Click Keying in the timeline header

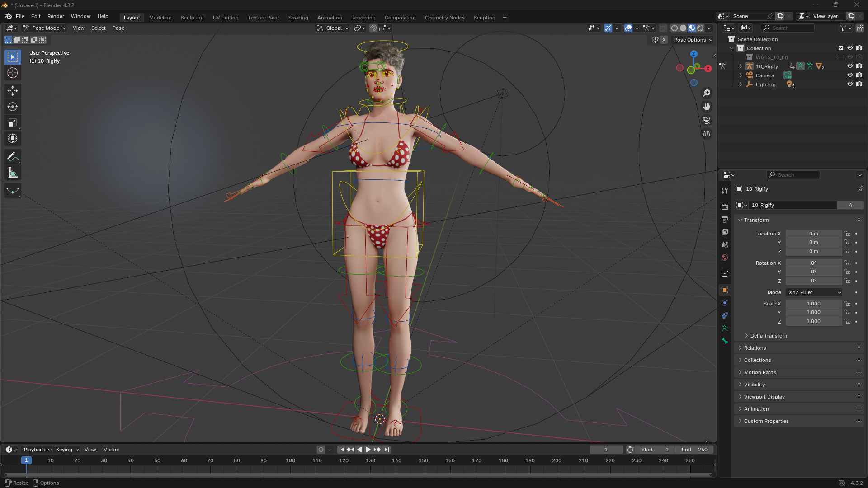(67, 450)
